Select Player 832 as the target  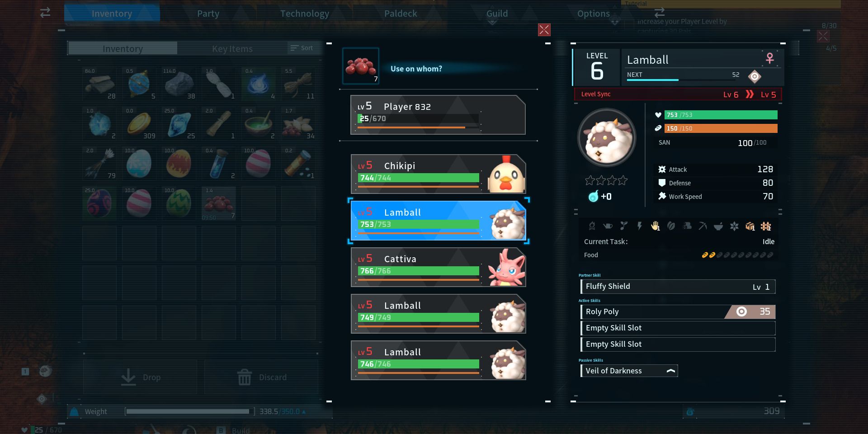[438, 115]
